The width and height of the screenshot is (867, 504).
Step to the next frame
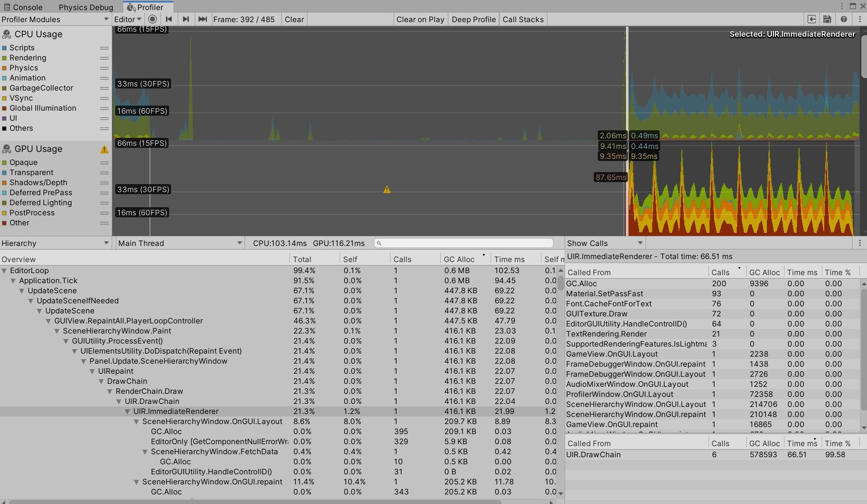click(x=186, y=19)
